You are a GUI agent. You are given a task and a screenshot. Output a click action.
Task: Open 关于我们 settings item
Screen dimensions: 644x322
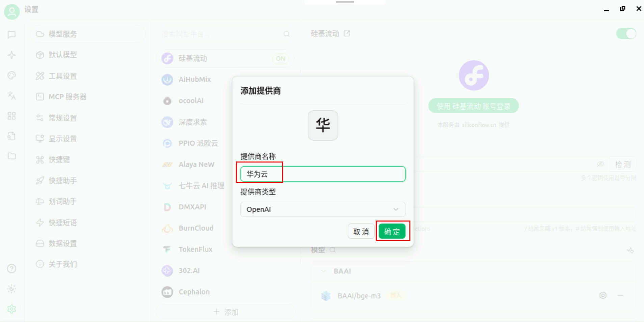click(88, 264)
